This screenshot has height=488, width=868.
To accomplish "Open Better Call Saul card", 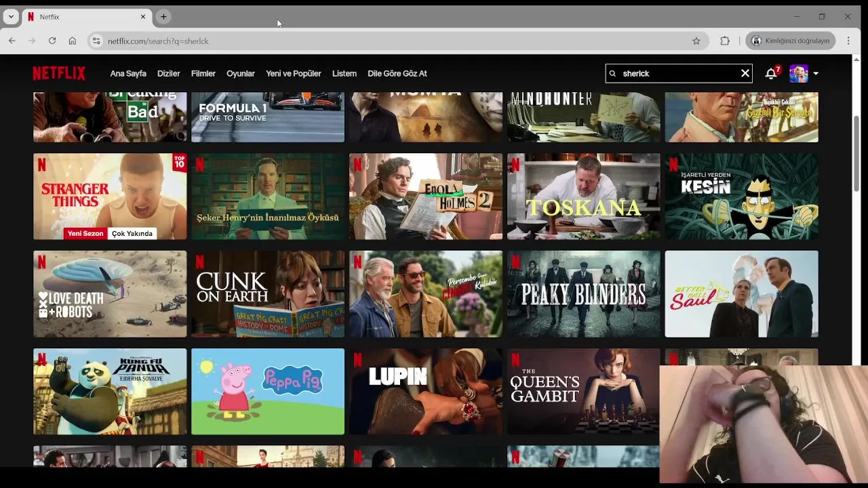I will point(742,293).
